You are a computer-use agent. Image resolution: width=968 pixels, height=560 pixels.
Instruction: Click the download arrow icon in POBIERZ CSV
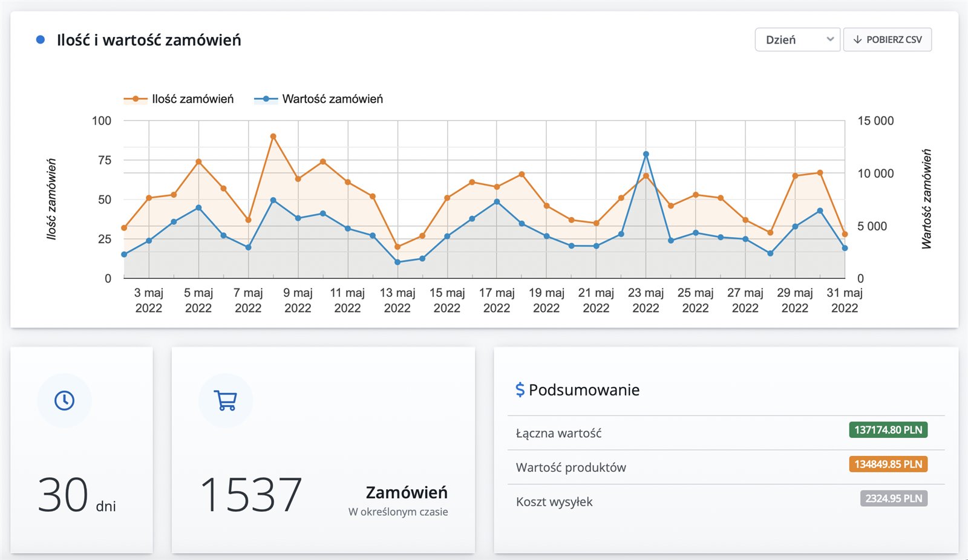coord(857,40)
